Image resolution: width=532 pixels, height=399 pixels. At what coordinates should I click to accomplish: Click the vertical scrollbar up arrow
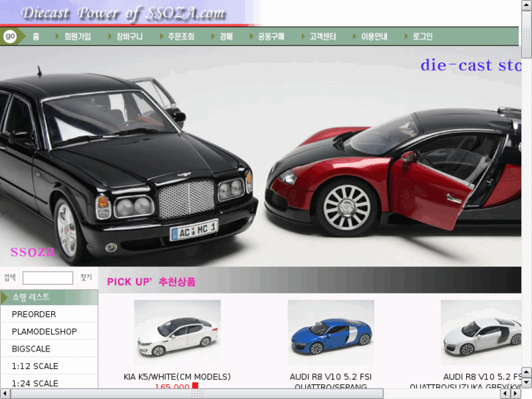point(527,5)
